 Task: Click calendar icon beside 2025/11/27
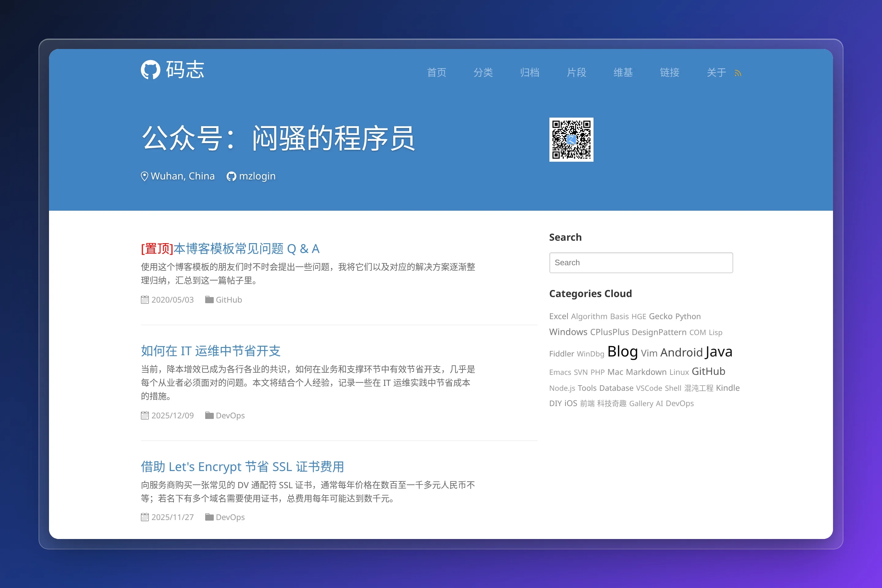point(145,517)
